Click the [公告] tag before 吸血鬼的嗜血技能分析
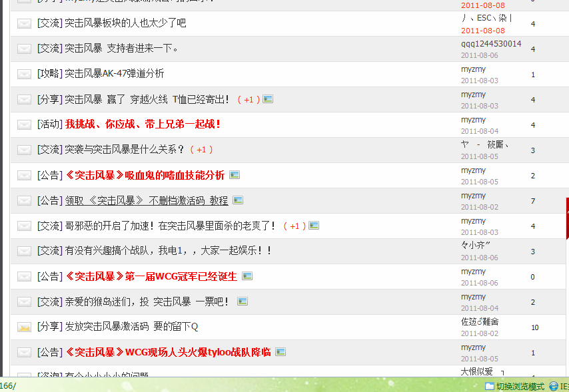The image size is (569, 392). 50,175
